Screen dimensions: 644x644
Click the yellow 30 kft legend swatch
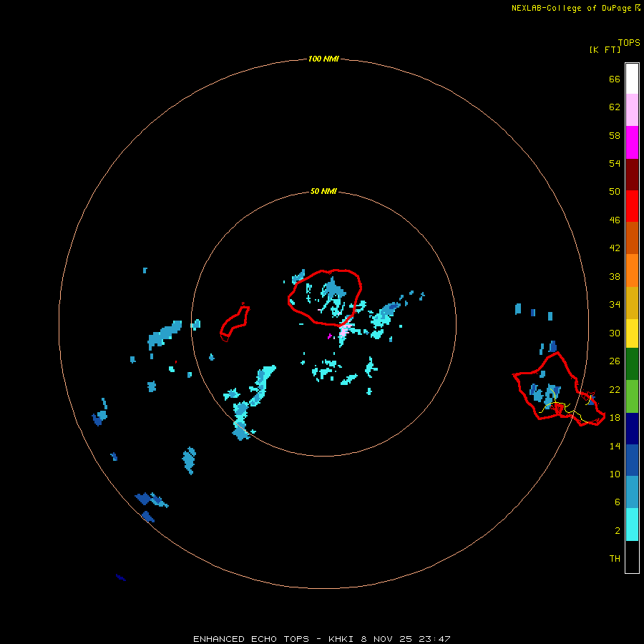tap(632, 333)
